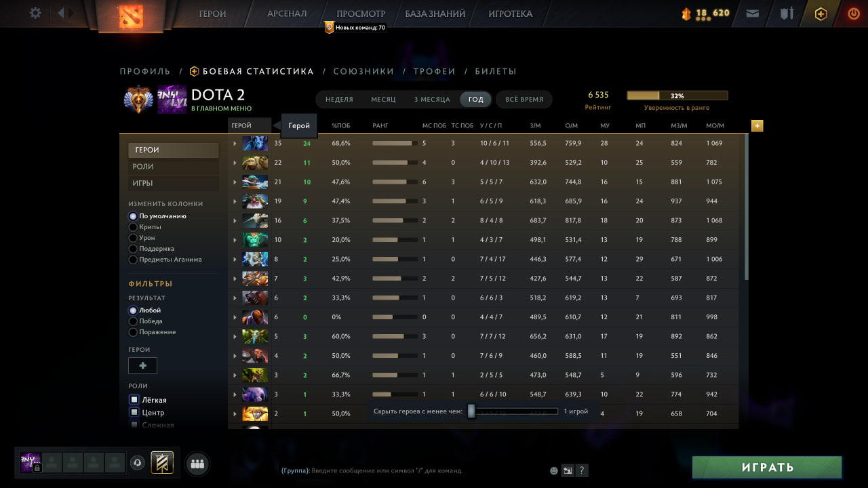Click the hero portrait in the 22-games row
This screenshot has width=868, height=488.
255,163
